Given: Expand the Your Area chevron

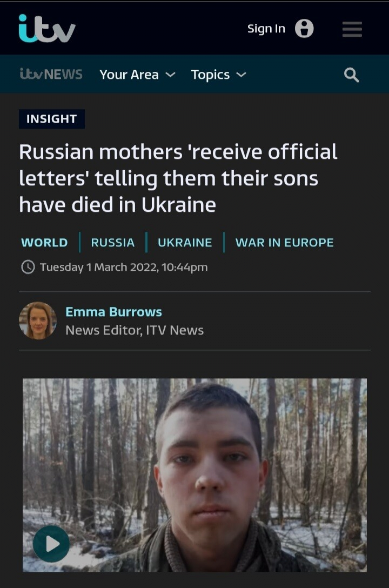Looking at the screenshot, I should coord(171,75).
